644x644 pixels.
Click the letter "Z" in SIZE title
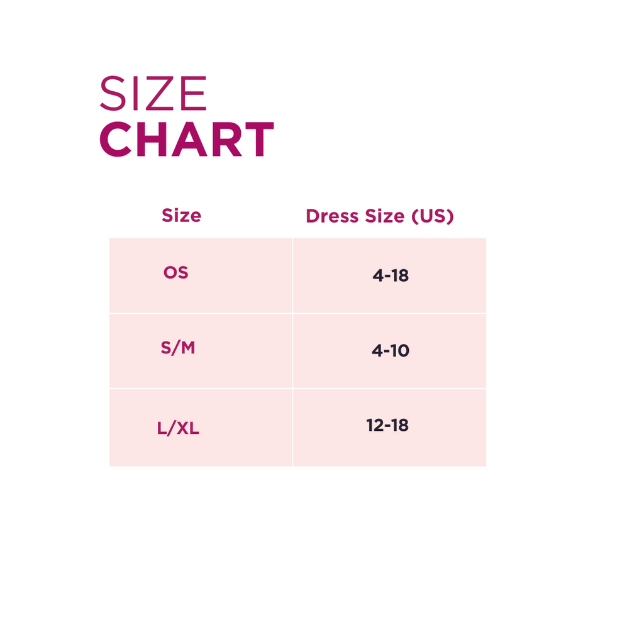160,94
